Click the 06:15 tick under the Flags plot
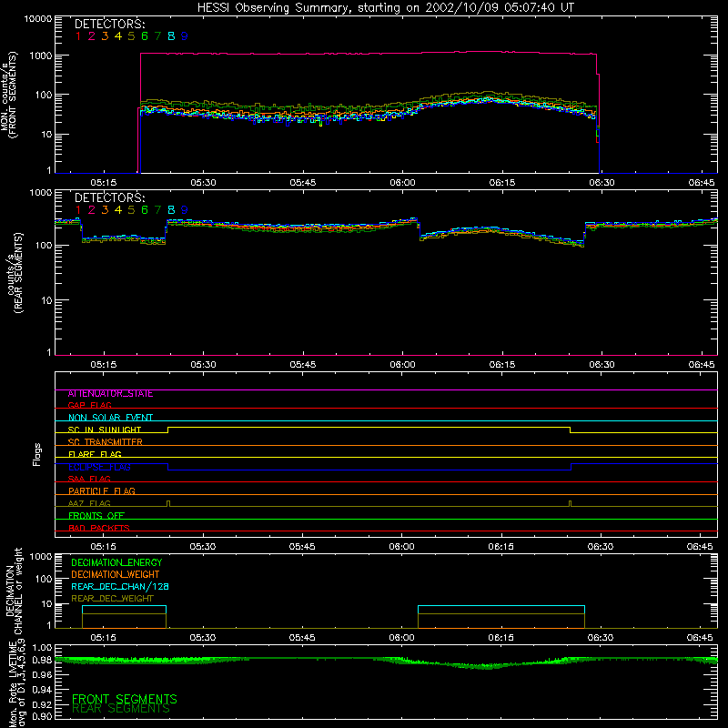This screenshot has height=728, width=728. (501, 547)
